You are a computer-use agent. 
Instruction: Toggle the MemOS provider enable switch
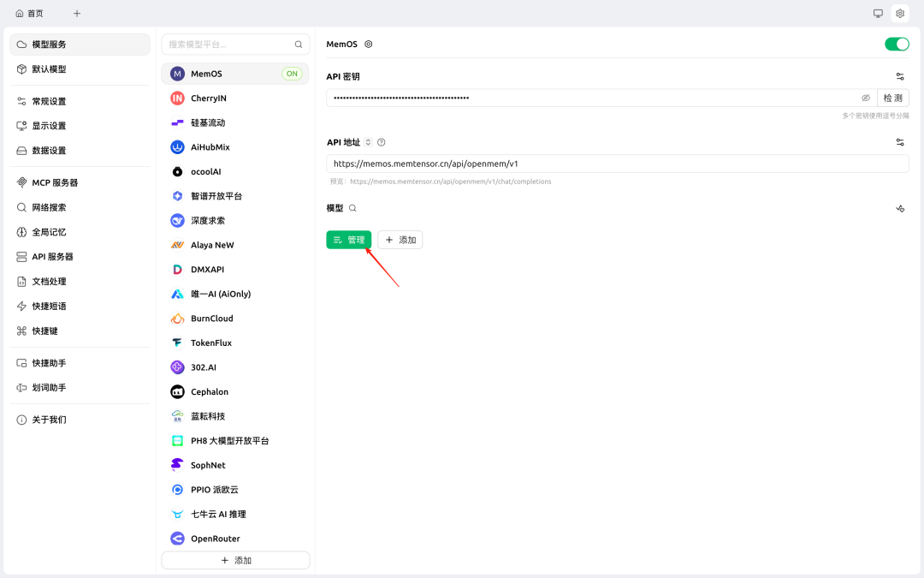click(897, 45)
